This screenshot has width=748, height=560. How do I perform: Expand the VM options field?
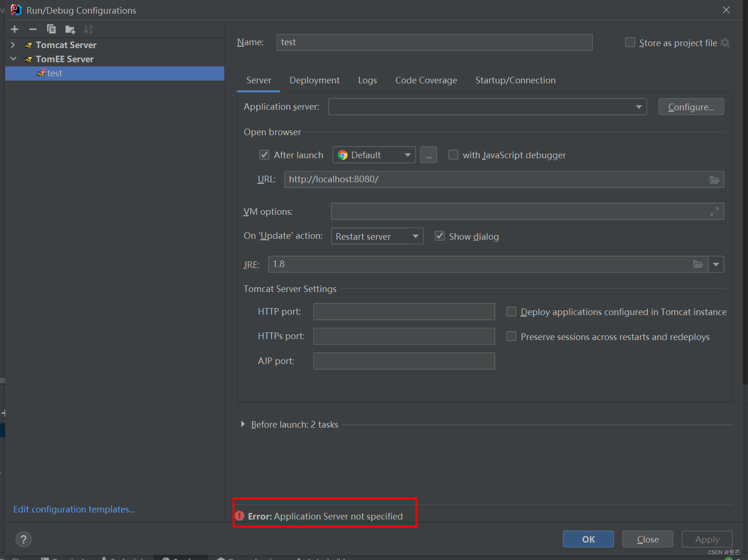coord(715,211)
